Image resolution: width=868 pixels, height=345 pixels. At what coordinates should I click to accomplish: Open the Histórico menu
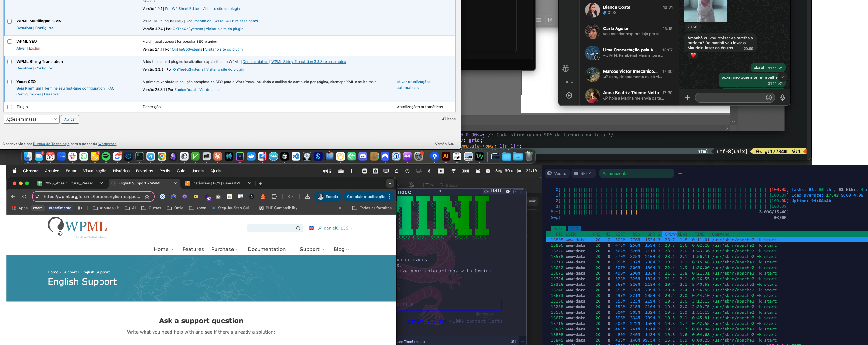point(121,171)
